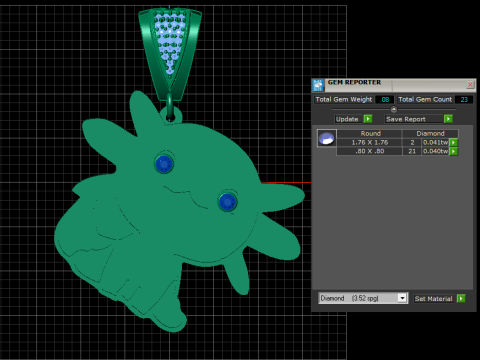The image size is (480, 360).
Task: Click gem count 21 cell
Action: (x=412, y=151)
